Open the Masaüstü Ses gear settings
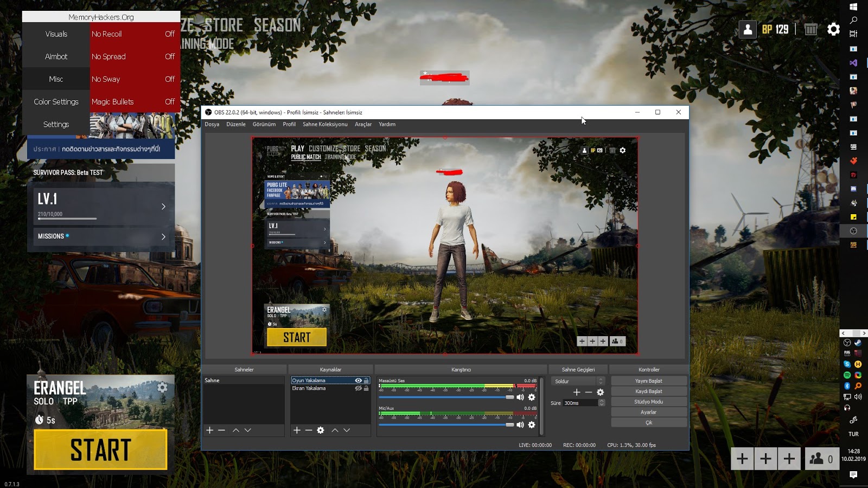 pyautogui.click(x=532, y=397)
